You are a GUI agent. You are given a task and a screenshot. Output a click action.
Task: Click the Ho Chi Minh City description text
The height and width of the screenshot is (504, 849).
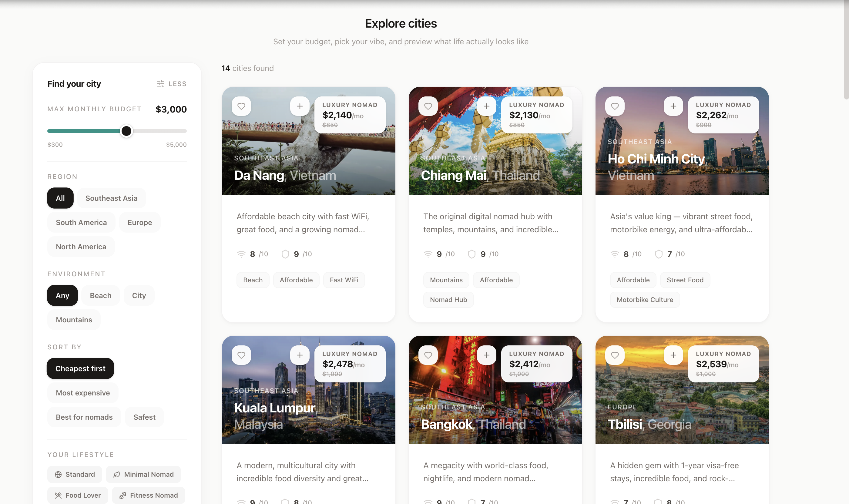pyautogui.click(x=681, y=223)
